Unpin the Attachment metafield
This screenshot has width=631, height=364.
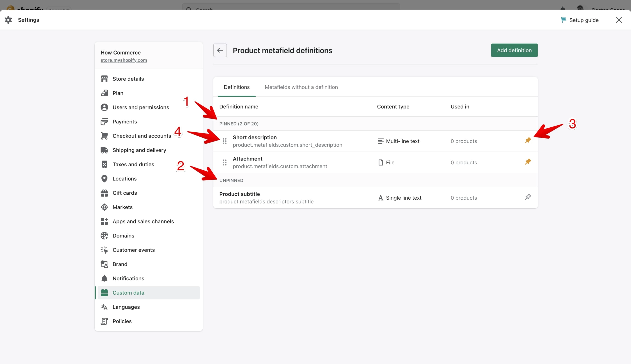(x=528, y=162)
